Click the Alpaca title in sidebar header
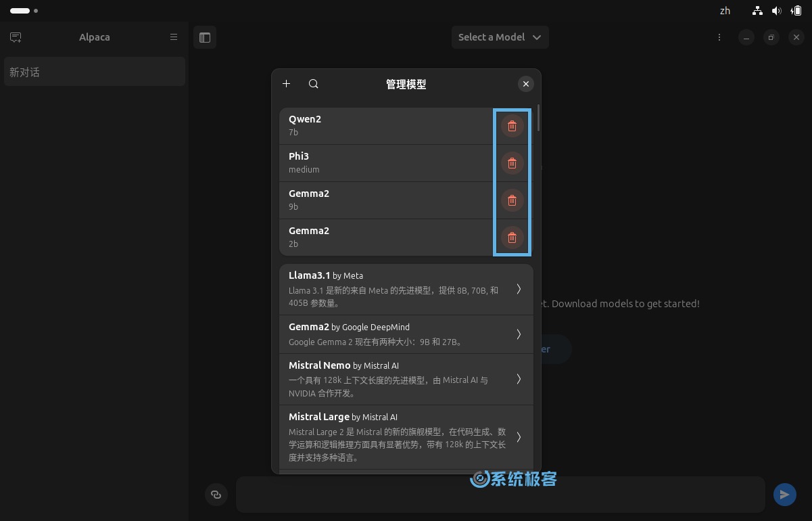This screenshot has width=812, height=521. click(95, 37)
